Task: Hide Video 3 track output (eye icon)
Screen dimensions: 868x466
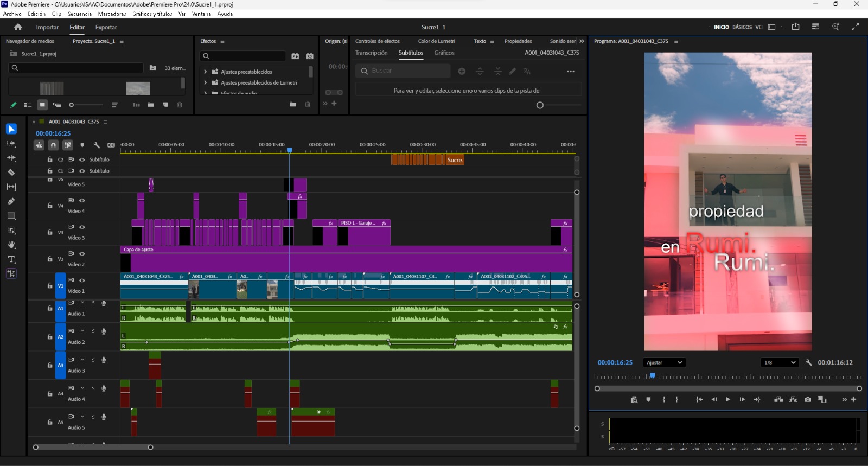Action: point(82,227)
